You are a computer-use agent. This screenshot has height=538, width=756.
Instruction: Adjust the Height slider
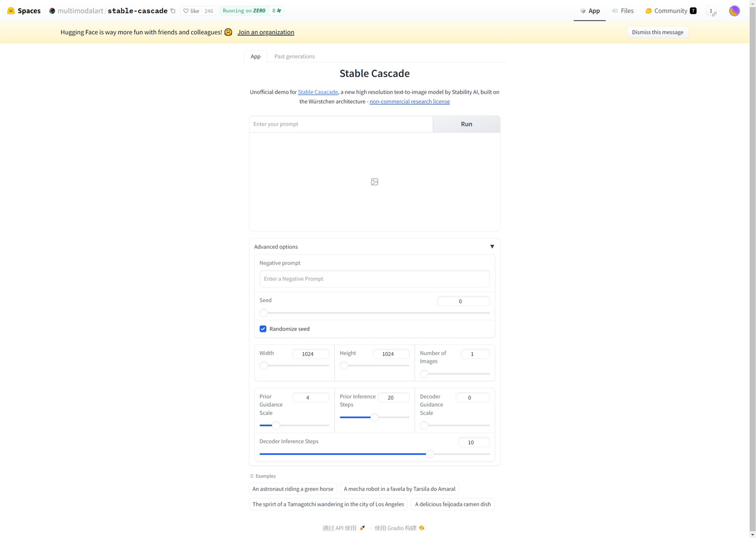click(x=374, y=366)
